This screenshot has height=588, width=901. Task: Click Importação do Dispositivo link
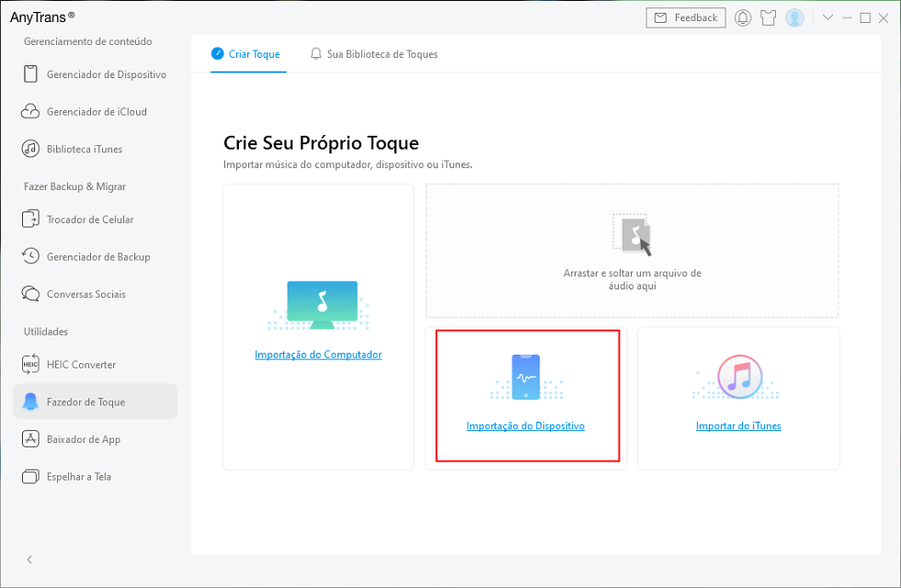click(525, 425)
